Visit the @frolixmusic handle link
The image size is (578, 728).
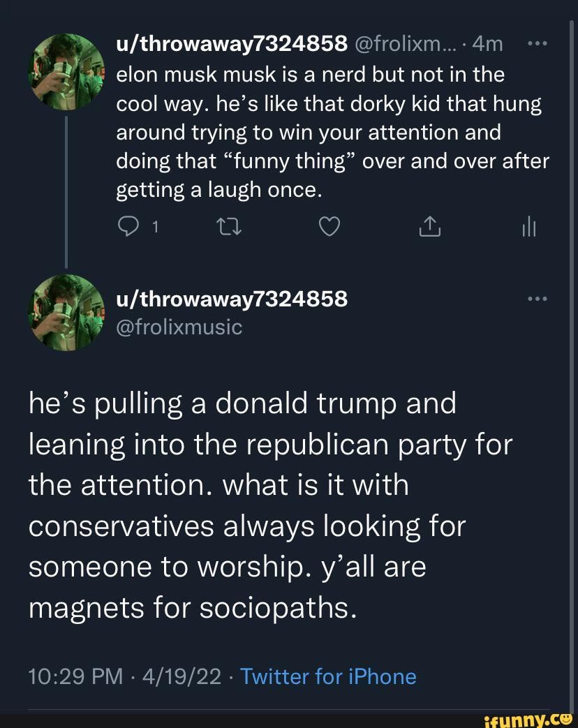(179, 326)
